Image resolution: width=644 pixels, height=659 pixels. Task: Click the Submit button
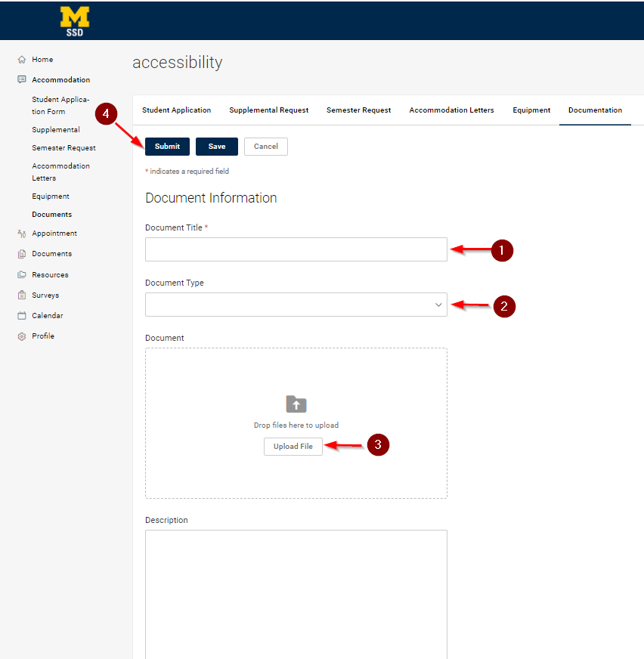pyautogui.click(x=167, y=146)
